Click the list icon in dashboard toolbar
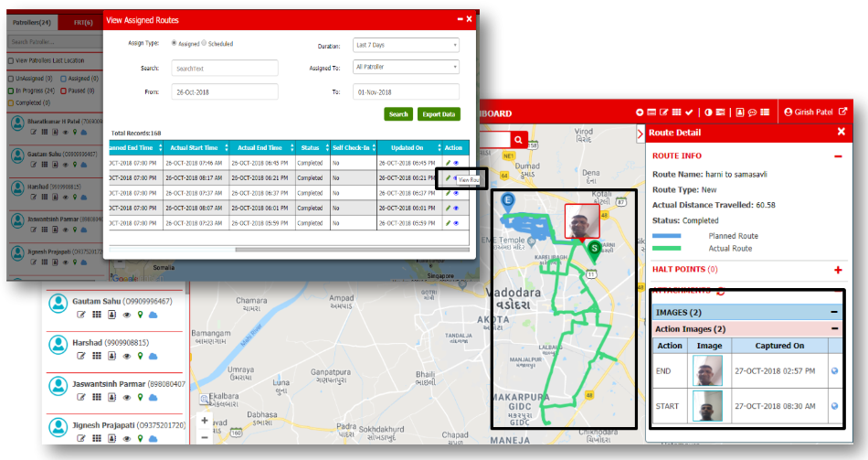868x460 pixels. pos(765,112)
